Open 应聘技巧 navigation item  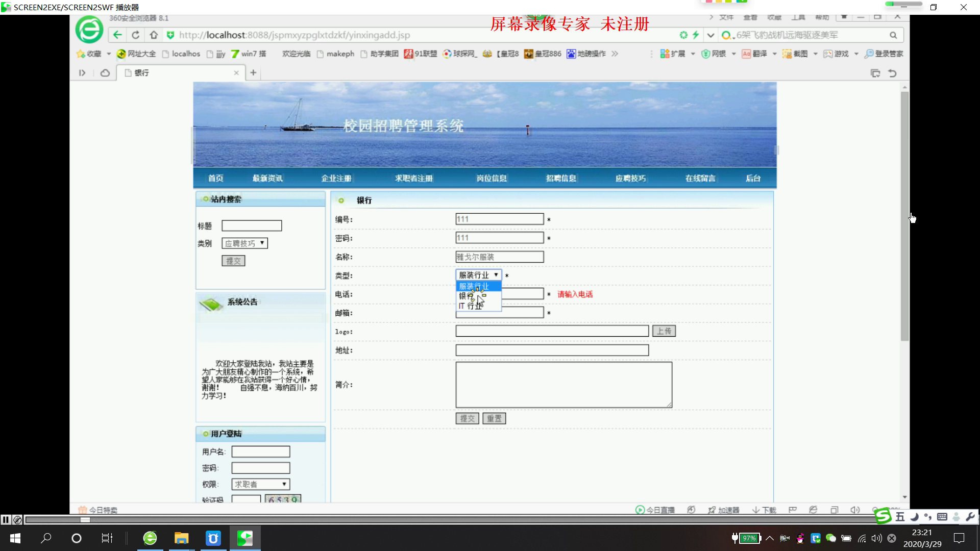[630, 178]
